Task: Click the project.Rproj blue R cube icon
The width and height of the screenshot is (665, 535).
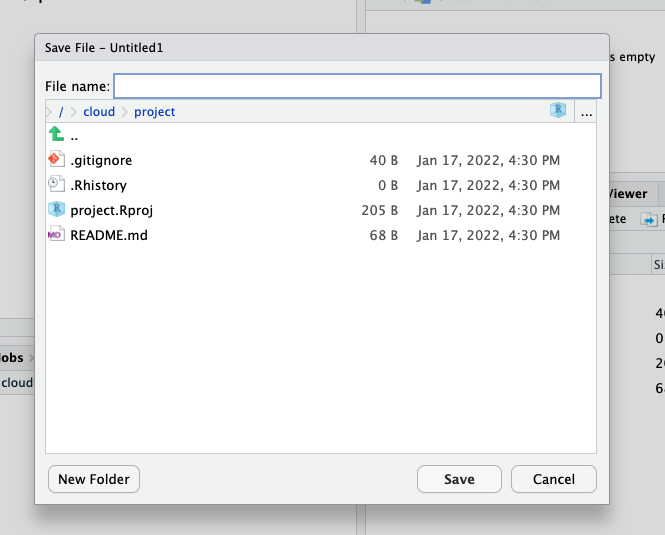Action: click(56, 210)
